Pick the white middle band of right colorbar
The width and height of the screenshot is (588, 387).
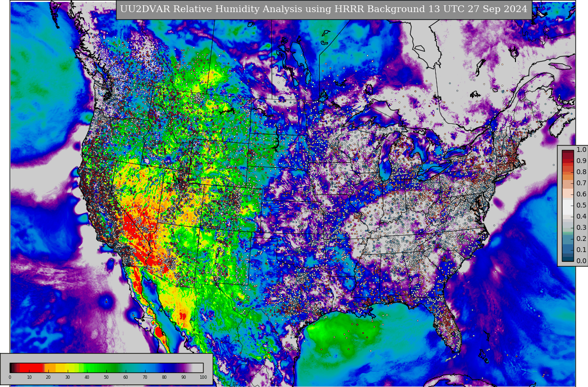[x=568, y=207]
